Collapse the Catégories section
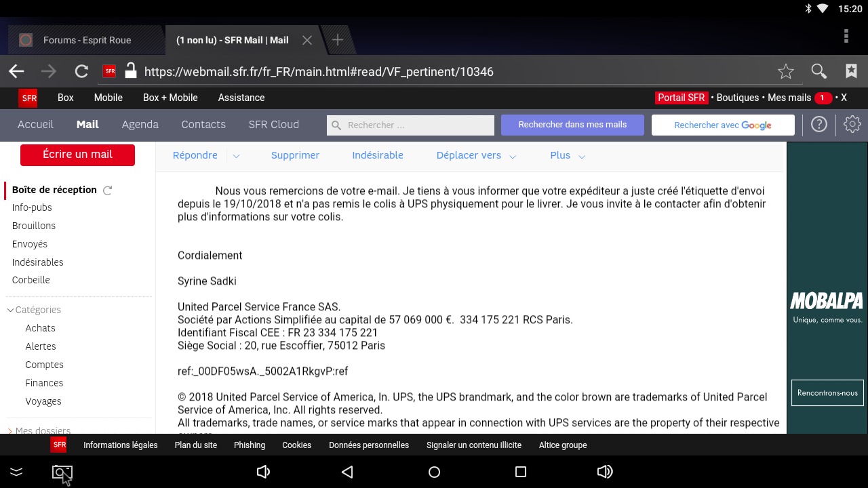 (34, 310)
